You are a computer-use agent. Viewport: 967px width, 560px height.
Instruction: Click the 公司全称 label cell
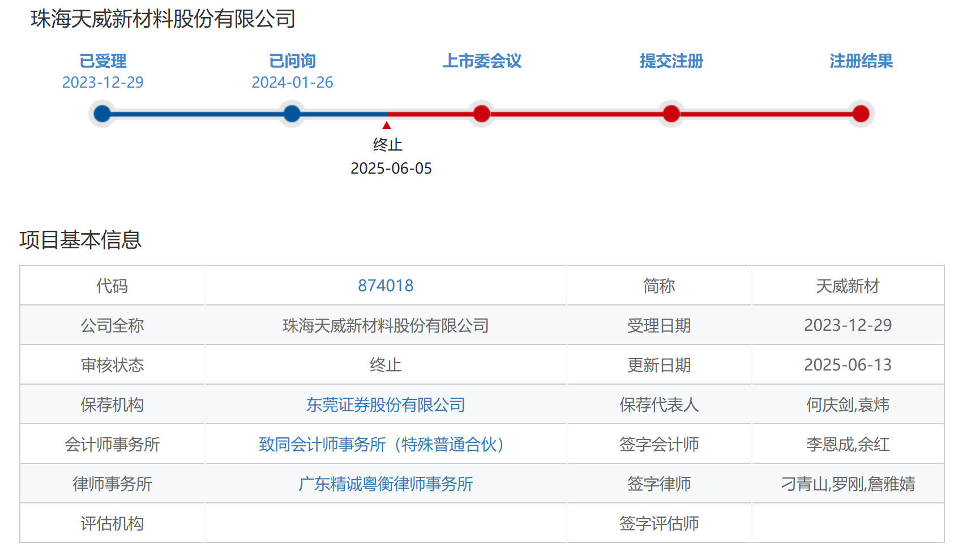[x=112, y=325]
